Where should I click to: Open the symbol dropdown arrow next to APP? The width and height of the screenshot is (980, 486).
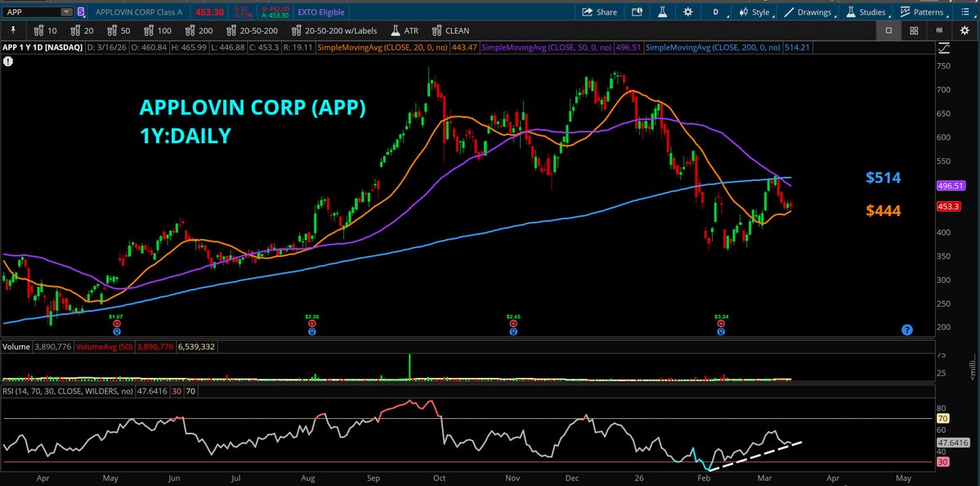pyautogui.click(x=66, y=12)
